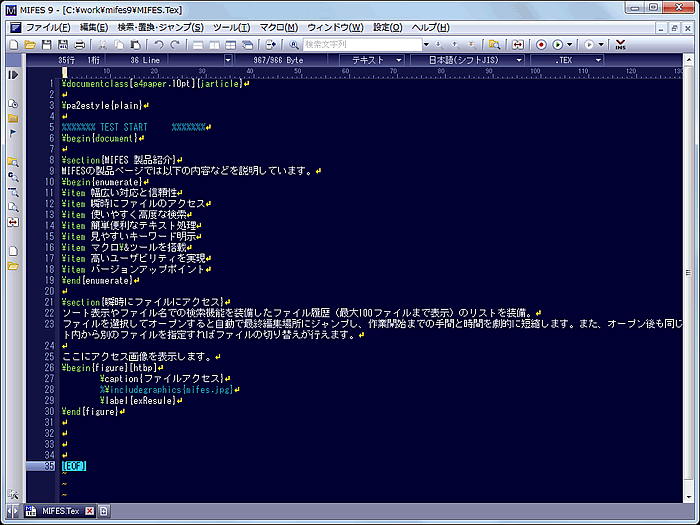
Task: Close the MIFES.Tex tab with red X
Action: (89, 511)
